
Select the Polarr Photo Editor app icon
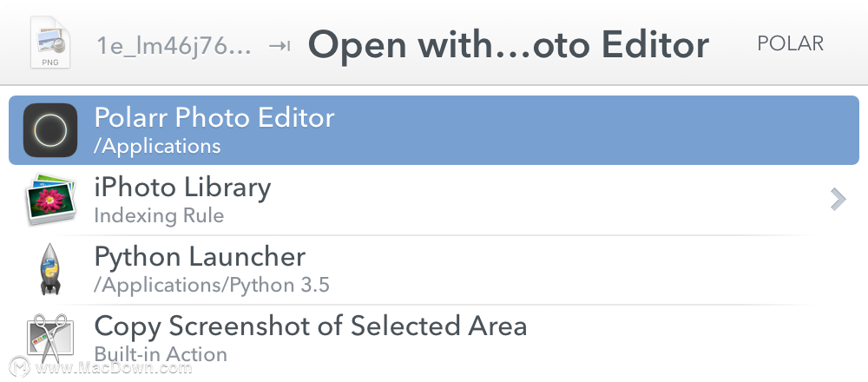pyautogui.click(x=50, y=130)
